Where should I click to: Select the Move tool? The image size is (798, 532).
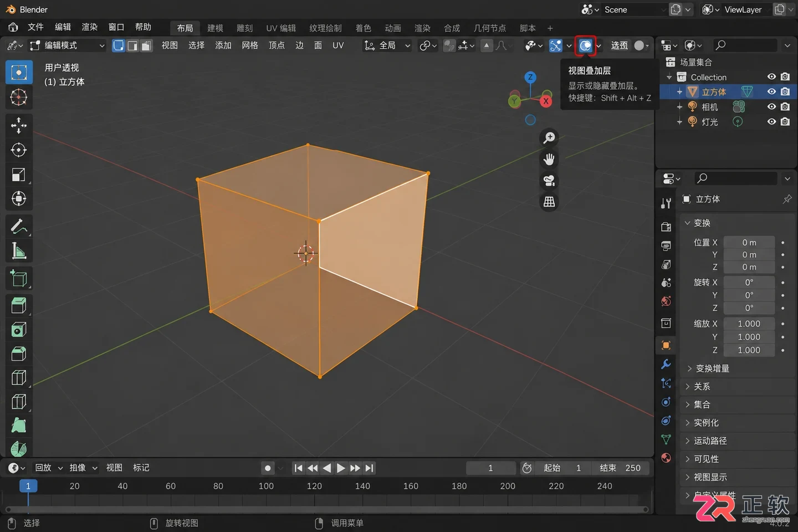19,125
